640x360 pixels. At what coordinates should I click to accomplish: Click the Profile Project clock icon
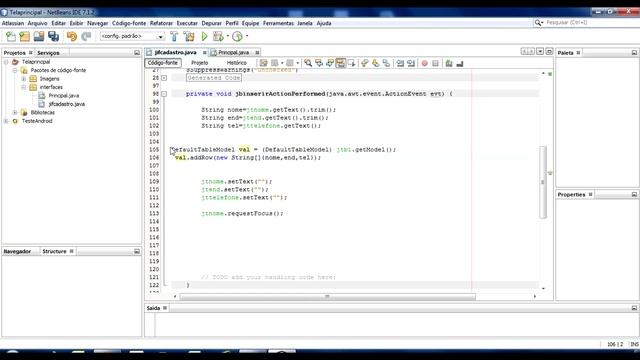tap(237, 36)
